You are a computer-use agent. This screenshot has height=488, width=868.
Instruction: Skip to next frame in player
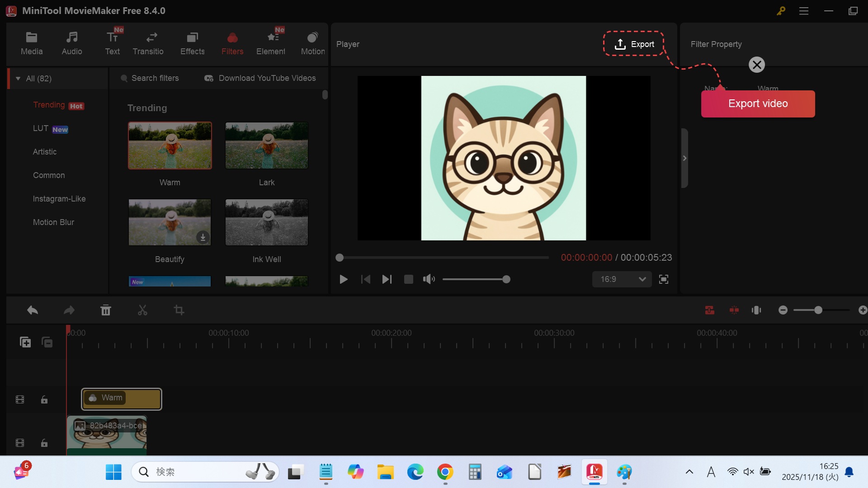pyautogui.click(x=387, y=279)
